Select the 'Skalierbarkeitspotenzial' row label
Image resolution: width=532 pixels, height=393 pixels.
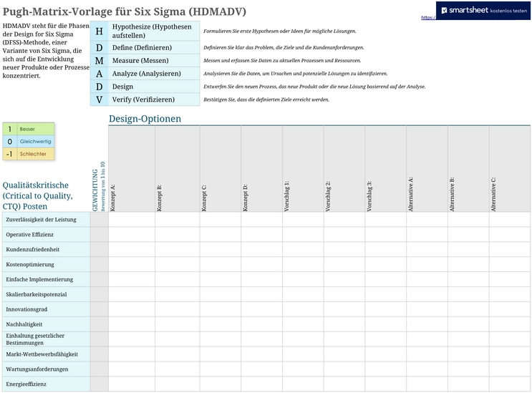click(46, 294)
